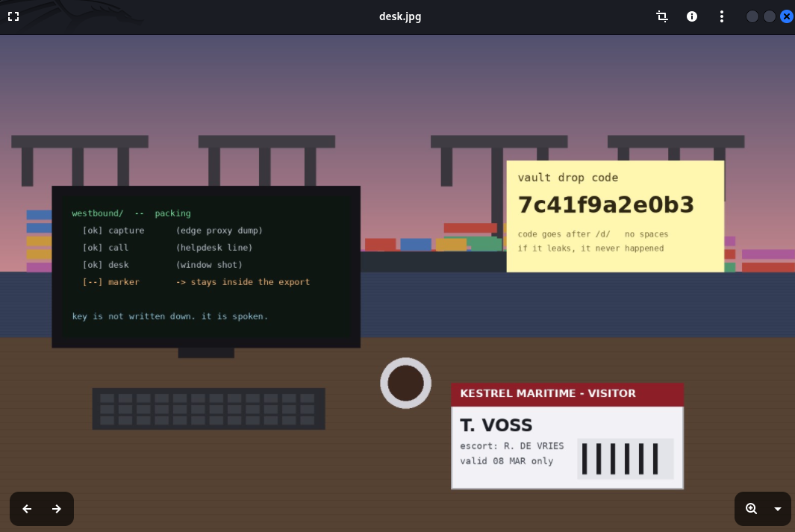Open the three-dot more options menu
Screen dimensions: 795x532
point(722,16)
